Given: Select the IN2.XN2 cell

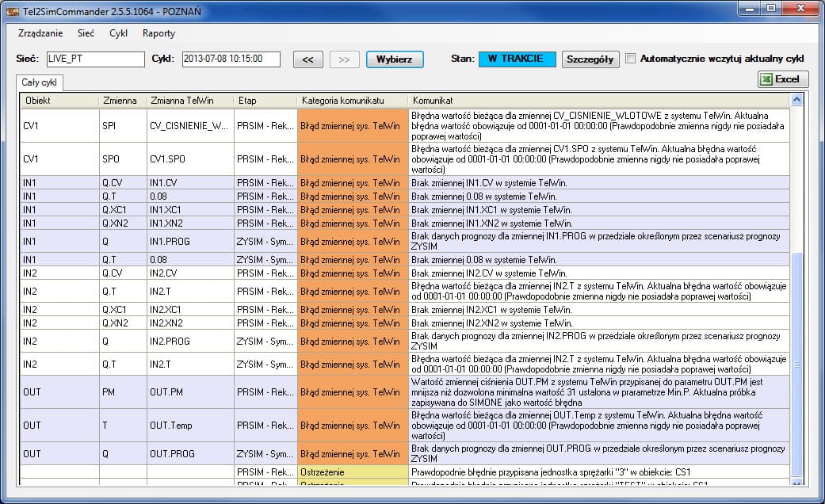Looking at the screenshot, I should coord(190,323).
